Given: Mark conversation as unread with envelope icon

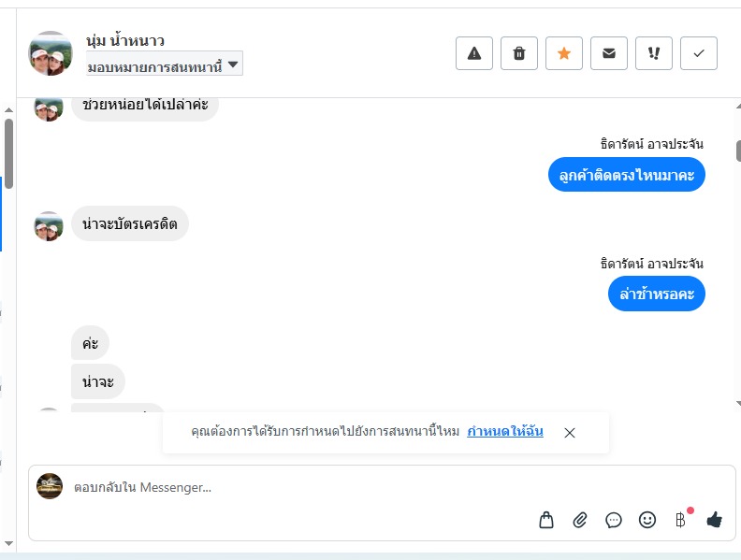Looking at the screenshot, I should pyautogui.click(x=609, y=53).
